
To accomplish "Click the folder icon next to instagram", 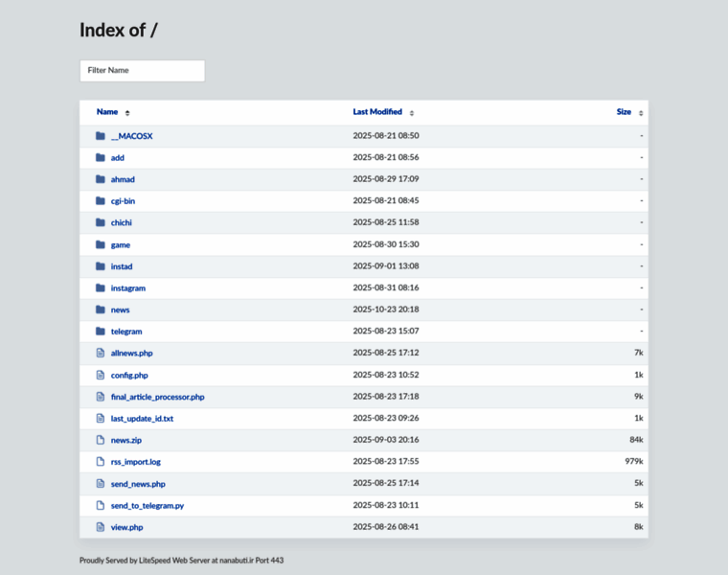I will 100,287.
